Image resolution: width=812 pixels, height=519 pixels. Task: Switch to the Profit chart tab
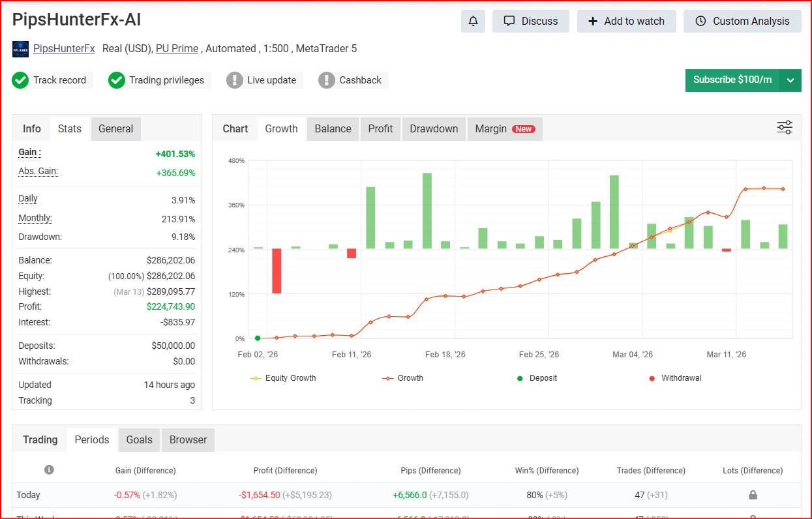tap(380, 128)
